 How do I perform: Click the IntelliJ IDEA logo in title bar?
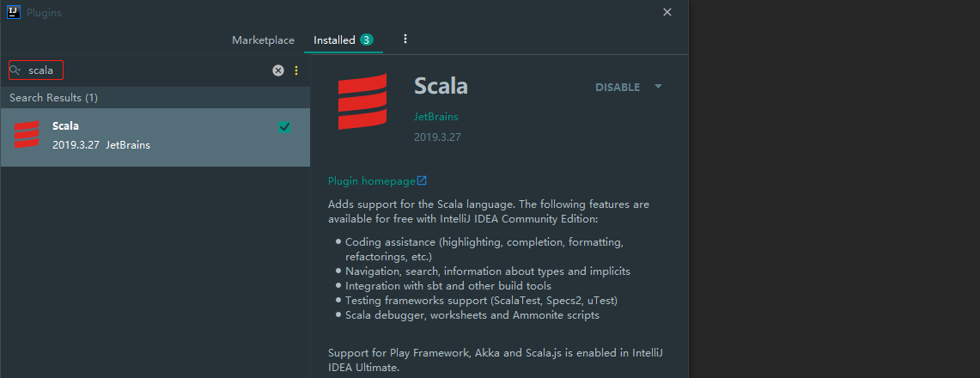[14, 13]
